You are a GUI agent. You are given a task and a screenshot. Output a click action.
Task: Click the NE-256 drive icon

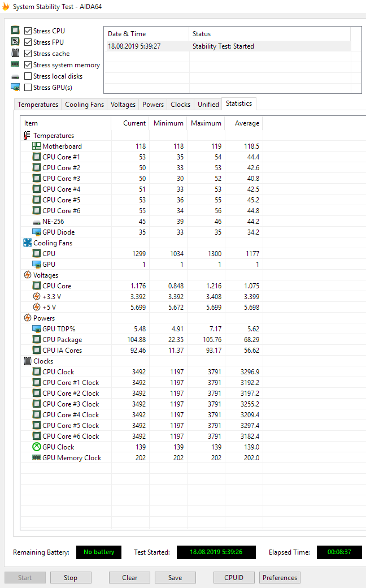tap(36, 222)
